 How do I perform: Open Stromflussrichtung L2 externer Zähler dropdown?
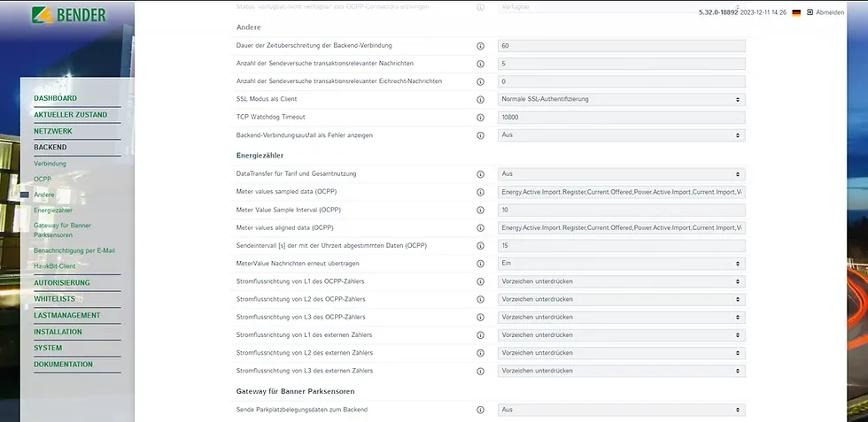(621, 353)
